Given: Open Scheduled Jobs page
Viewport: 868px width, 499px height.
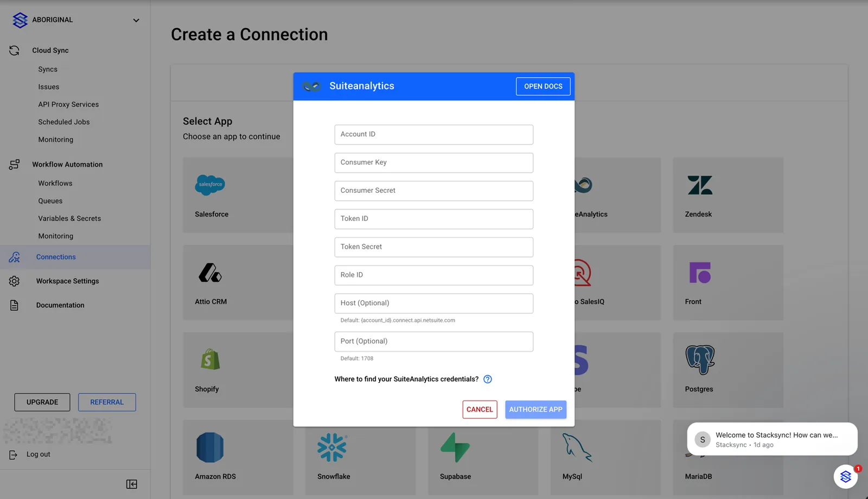Looking at the screenshot, I should click(x=64, y=122).
